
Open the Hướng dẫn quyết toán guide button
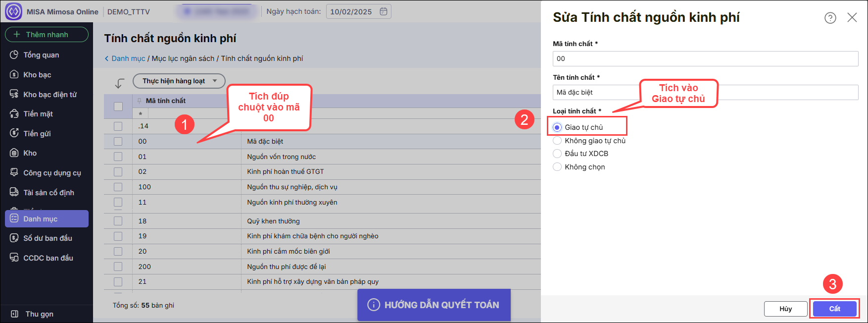point(434,305)
